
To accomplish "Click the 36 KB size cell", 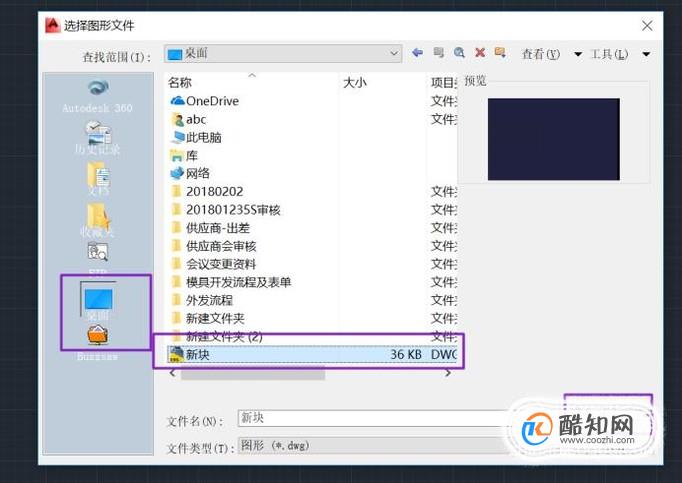I will pos(405,355).
